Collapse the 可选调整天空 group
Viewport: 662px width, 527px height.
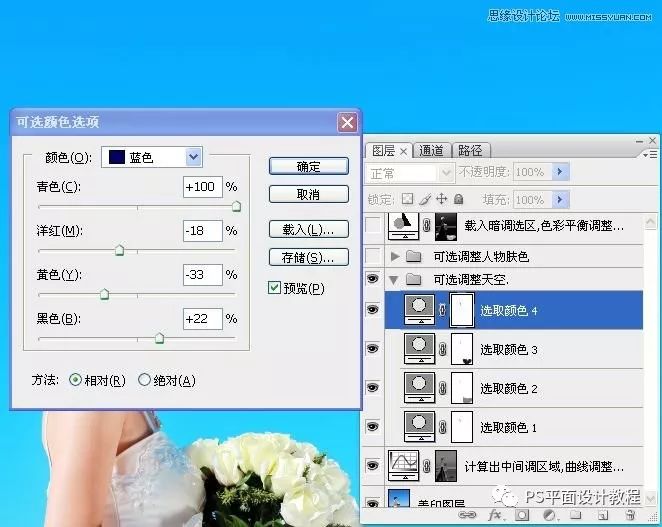[x=394, y=279]
